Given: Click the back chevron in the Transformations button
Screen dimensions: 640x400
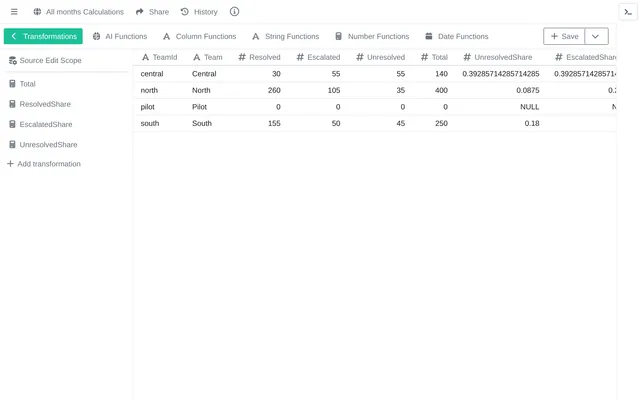Looking at the screenshot, I should (13, 36).
